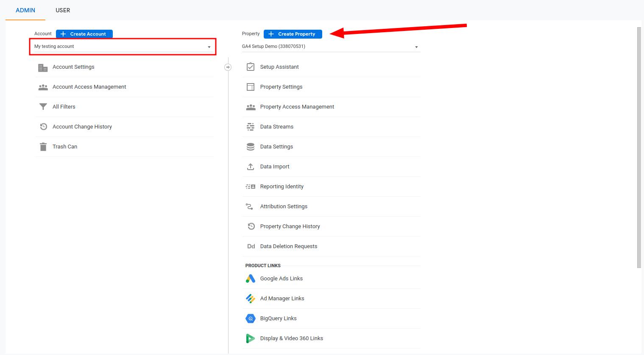Click the Create Account button
This screenshot has height=355, width=644.
coord(84,34)
